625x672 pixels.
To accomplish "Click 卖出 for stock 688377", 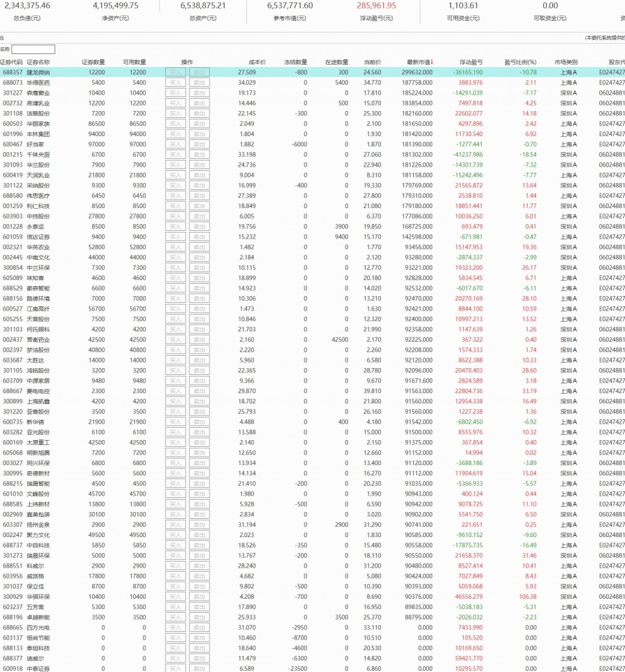I will pos(200,659).
